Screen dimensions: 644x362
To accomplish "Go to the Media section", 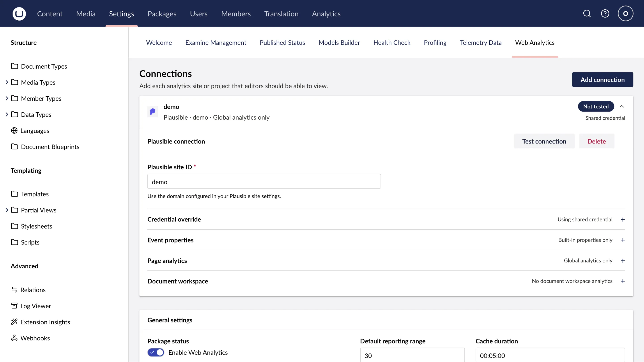I will (x=86, y=13).
